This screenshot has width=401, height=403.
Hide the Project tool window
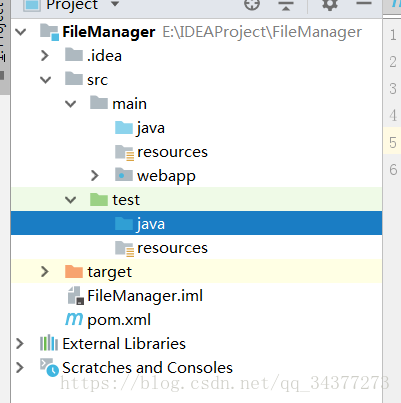[x=364, y=4]
